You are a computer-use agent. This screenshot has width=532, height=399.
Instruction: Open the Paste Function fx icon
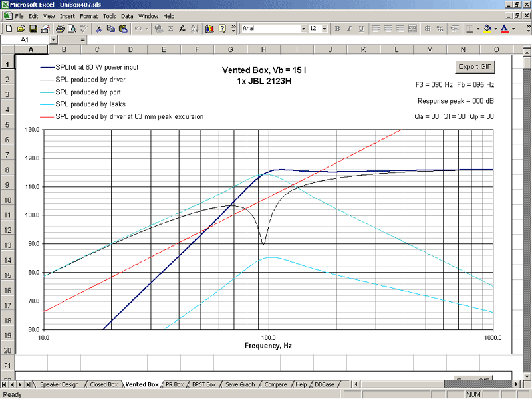182,29
